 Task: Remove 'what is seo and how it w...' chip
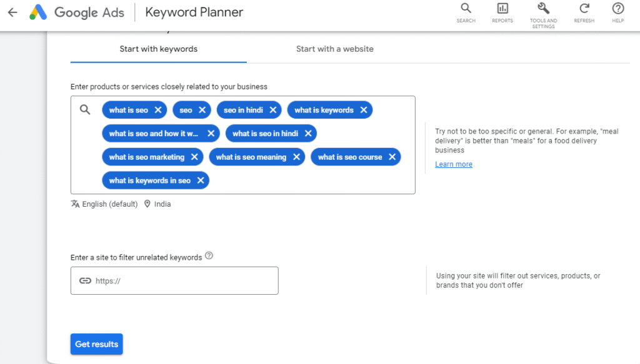click(211, 133)
